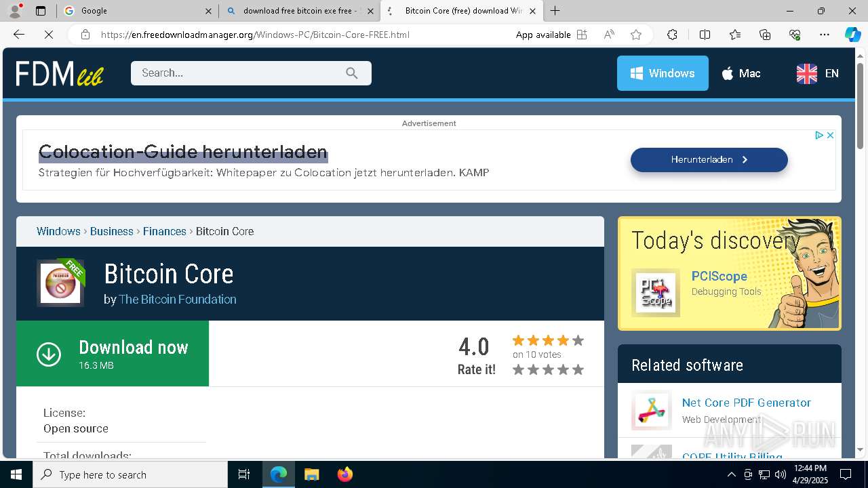Viewport: 868px width, 488px height.
Task: Open the Edge profile icon
Action: (15, 11)
